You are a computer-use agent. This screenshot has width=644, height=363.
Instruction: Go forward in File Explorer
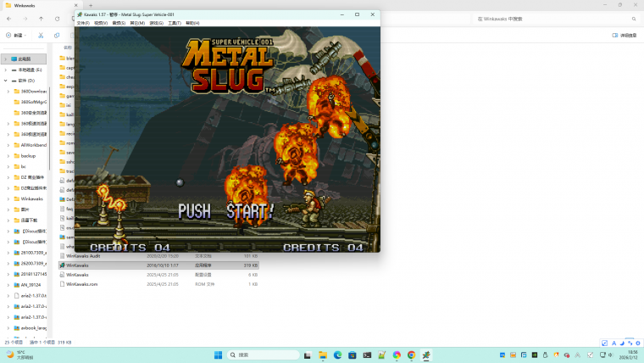(x=25, y=19)
